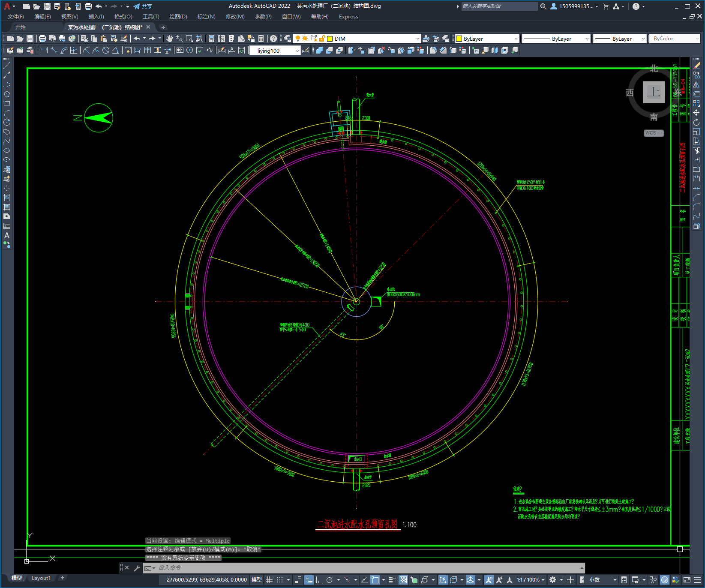Click the command line customize wrench icon

137,568
